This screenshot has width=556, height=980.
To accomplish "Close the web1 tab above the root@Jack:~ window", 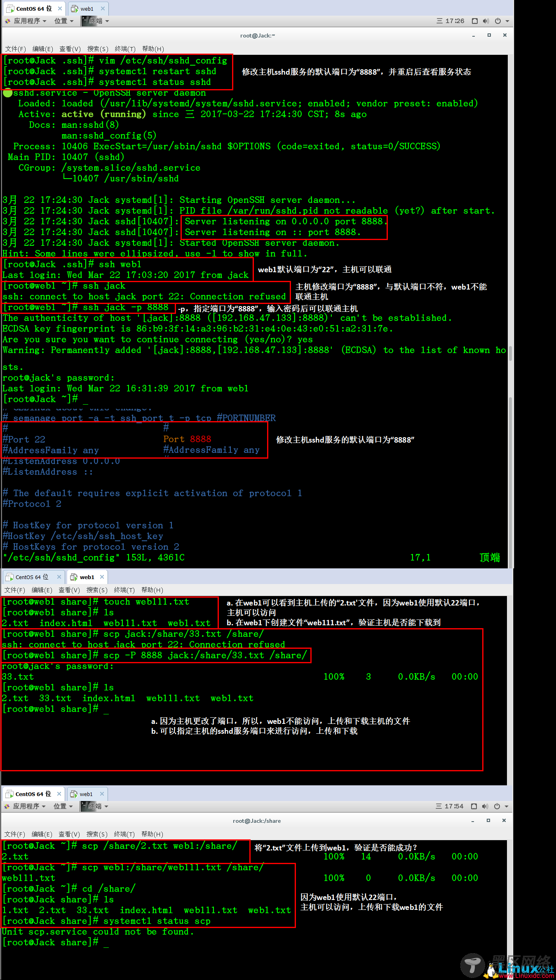I will click(103, 8).
